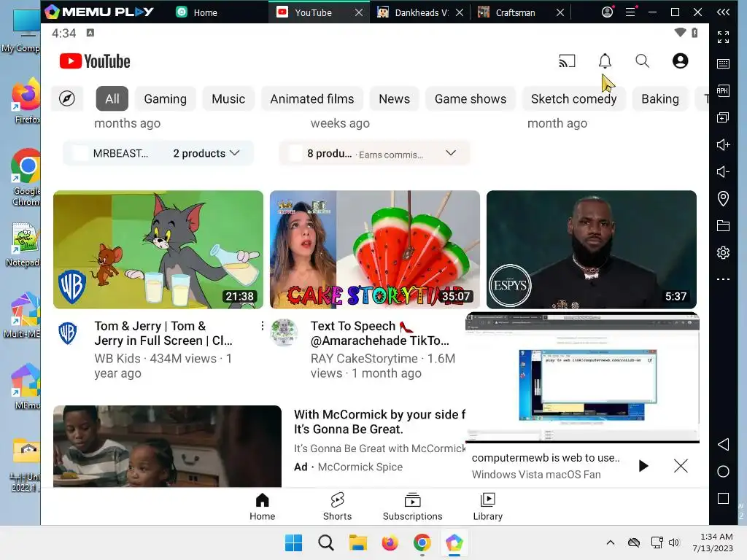Viewport: 747px width, 560px height.
Task: Click the MEmu multi-instance add window icon
Action: 723,117
